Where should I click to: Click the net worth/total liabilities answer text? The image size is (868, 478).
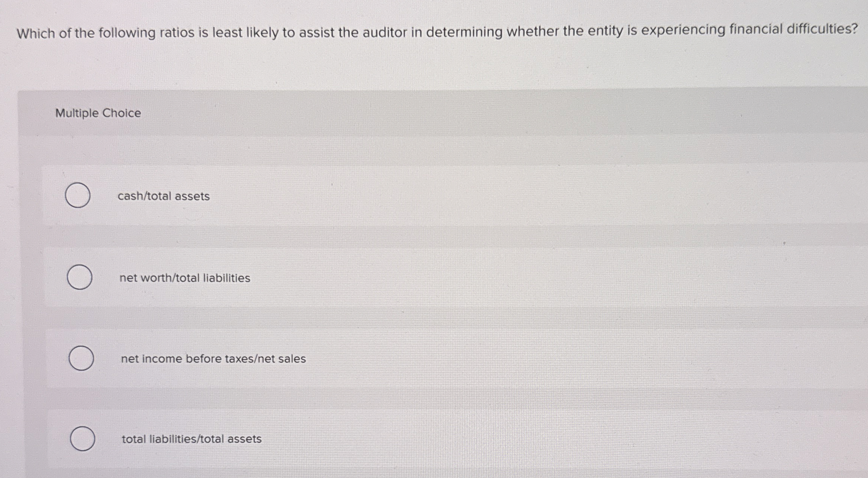tap(185, 278)
